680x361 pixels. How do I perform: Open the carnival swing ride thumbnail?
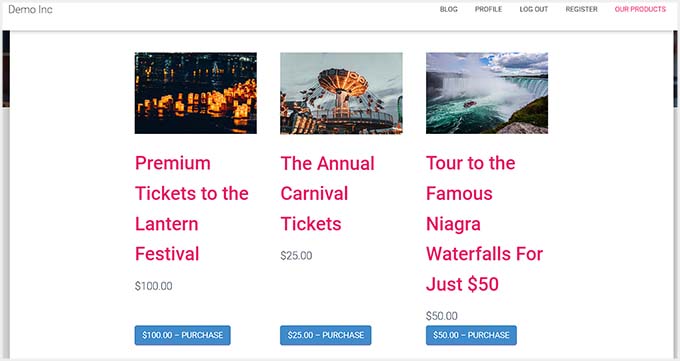click(x=341, y=93)
